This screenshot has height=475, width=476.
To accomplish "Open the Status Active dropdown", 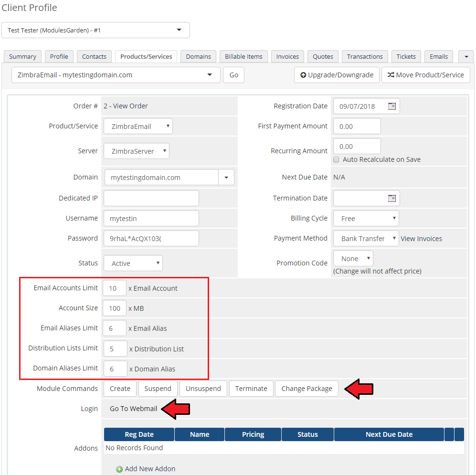I will click(x=133, y=263).
